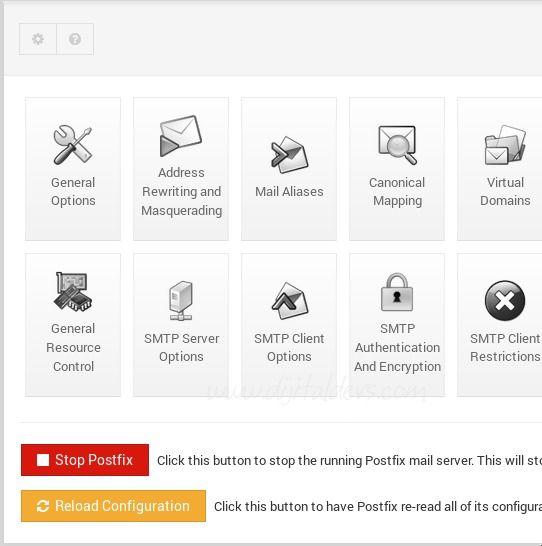Open the Mail Aliases envelope icon
Viewport: 542px width, 546px height.
(x=289, y=155)
